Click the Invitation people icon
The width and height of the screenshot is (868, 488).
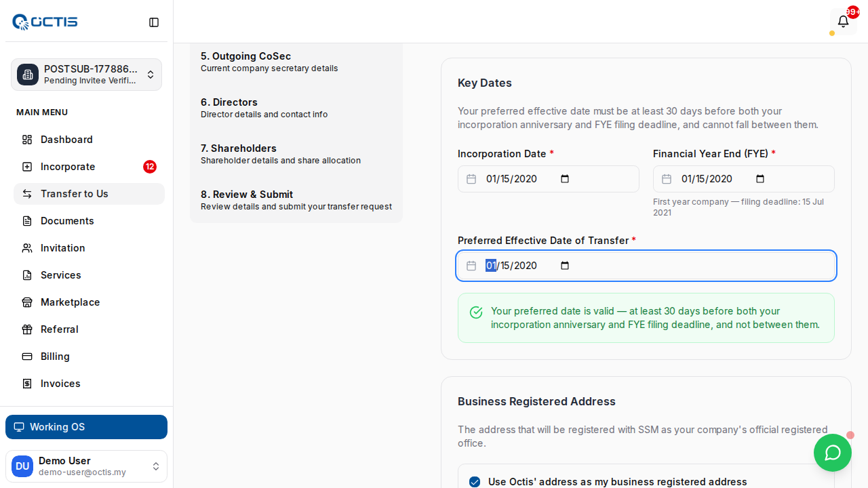click(27, 248)
